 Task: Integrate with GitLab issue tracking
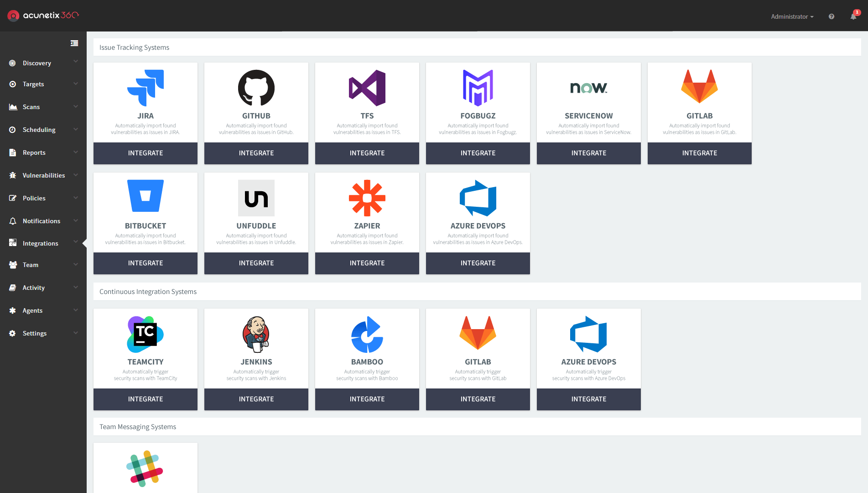(699, 153)
